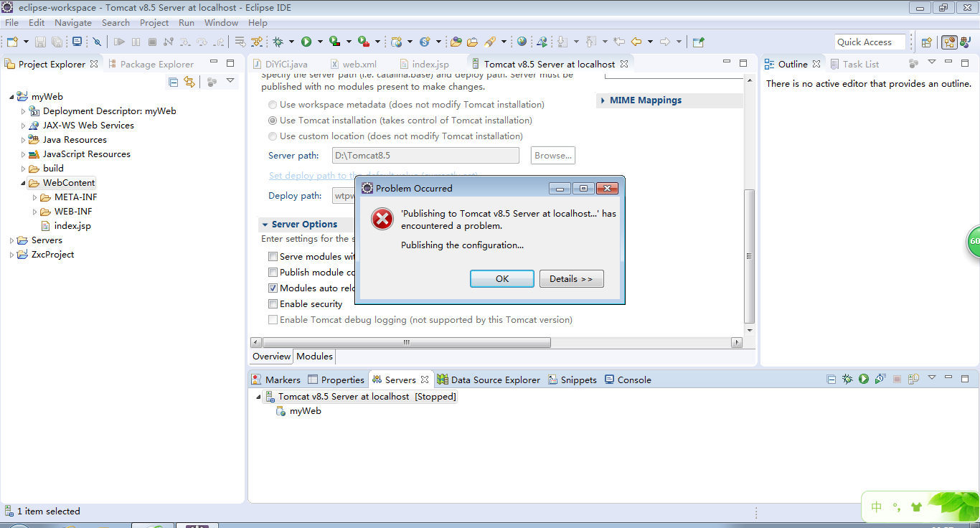Collapse all icon in Servers view toolbar
Image resolution: width=980 pixels, height=528 pixels.
[x=831, y=379]
